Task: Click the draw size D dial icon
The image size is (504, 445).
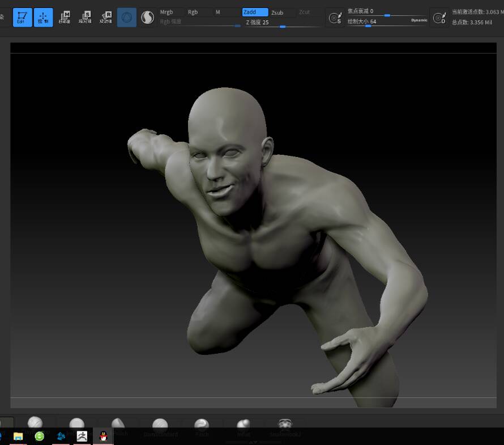Action: (439, 18)
